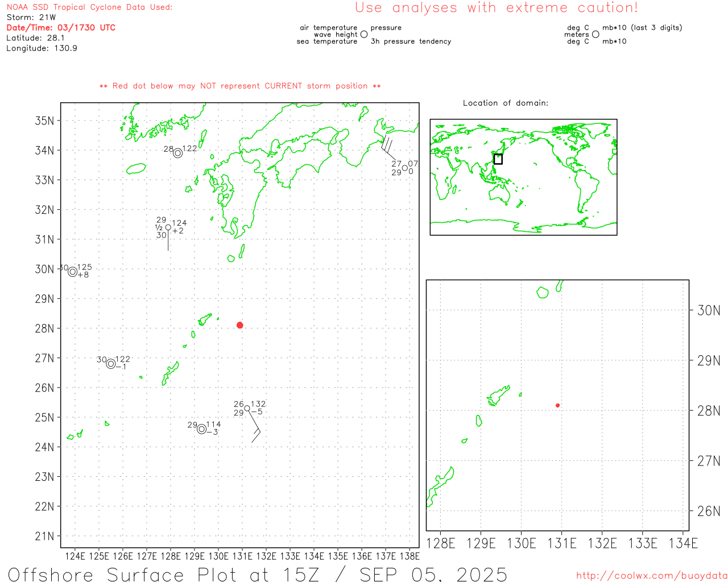Click the station circle labeled 27 07 near 138E
The width and height of the screenshot is (728, 582).
click(x=405, y=168)
